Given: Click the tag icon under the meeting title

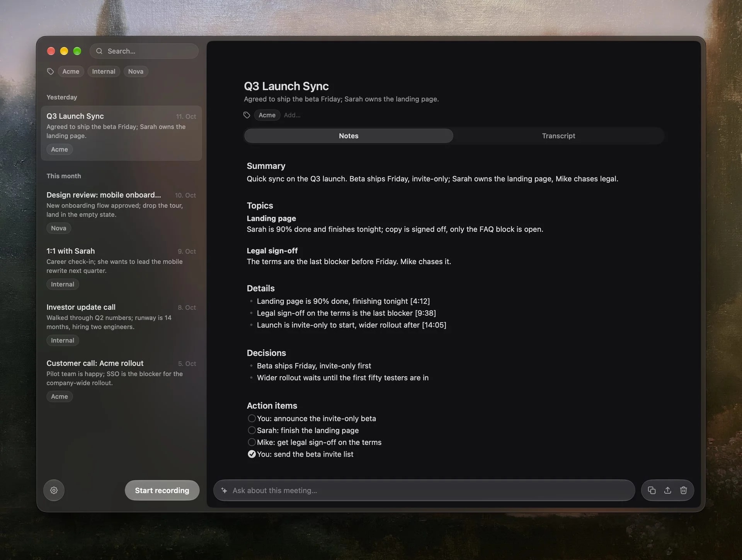Looking at the screenshot, I should (247, 115).
